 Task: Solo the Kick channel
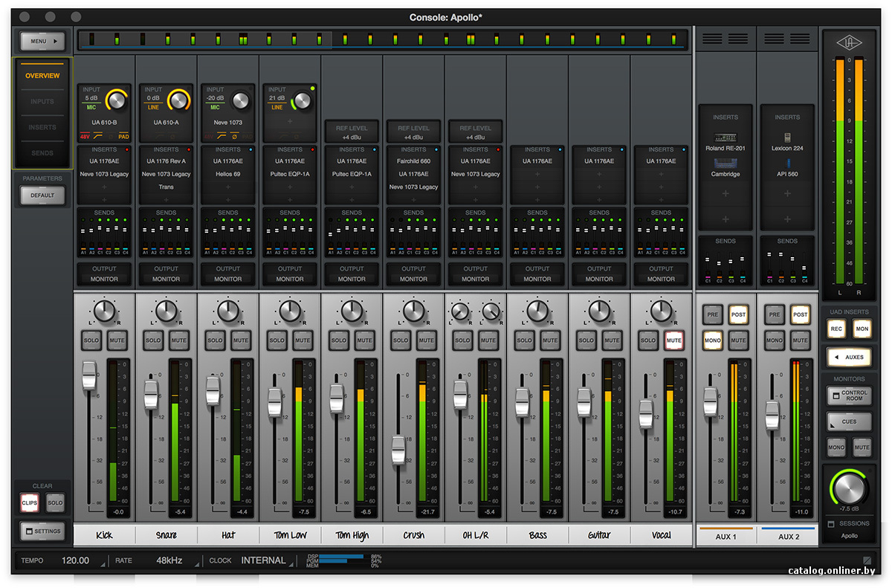tap(91, 340)
